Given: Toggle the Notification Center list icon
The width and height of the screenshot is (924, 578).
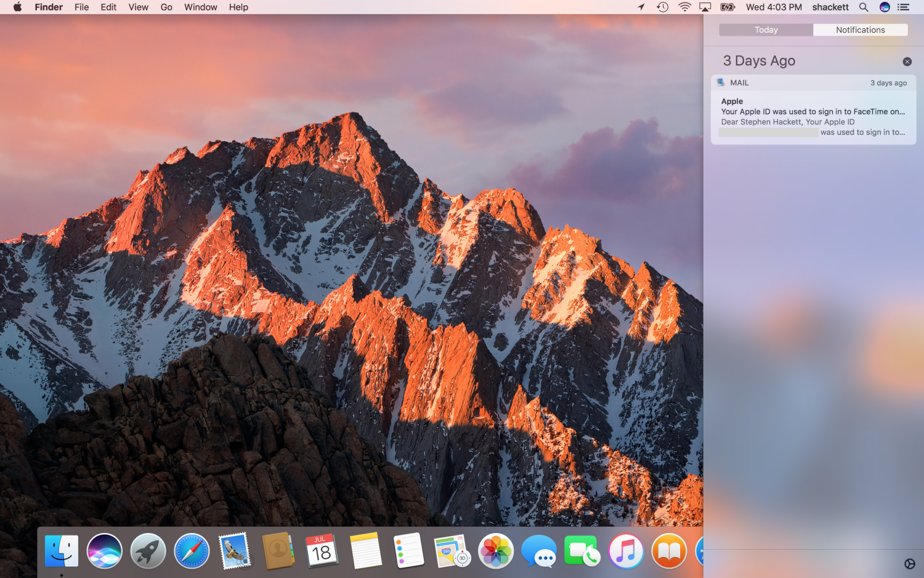Looking at the screenshot, I should point(904,7).
